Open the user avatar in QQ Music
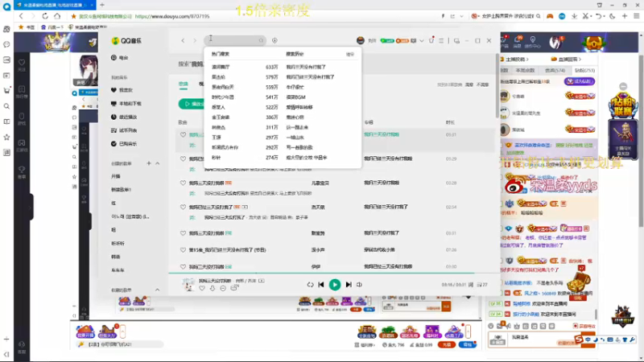 361,40
